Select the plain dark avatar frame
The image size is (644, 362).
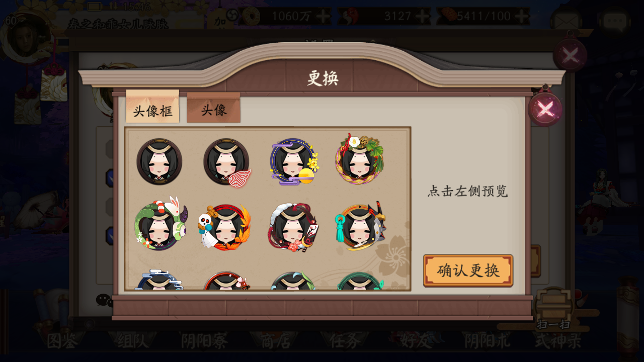coord(159,162)
